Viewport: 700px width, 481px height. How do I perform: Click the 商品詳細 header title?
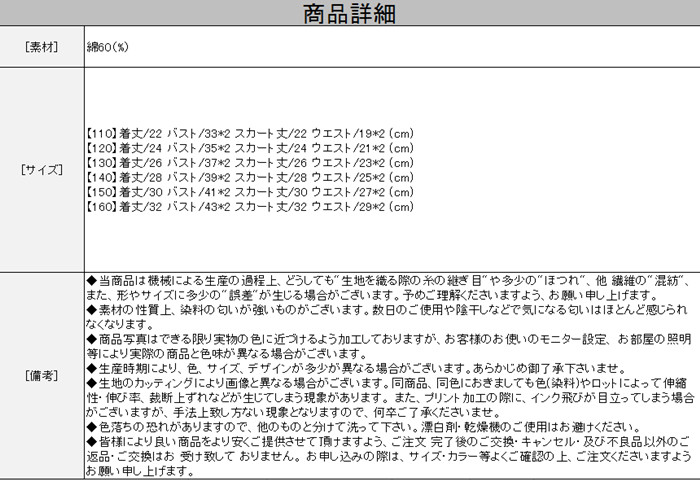tap(349, 15)
